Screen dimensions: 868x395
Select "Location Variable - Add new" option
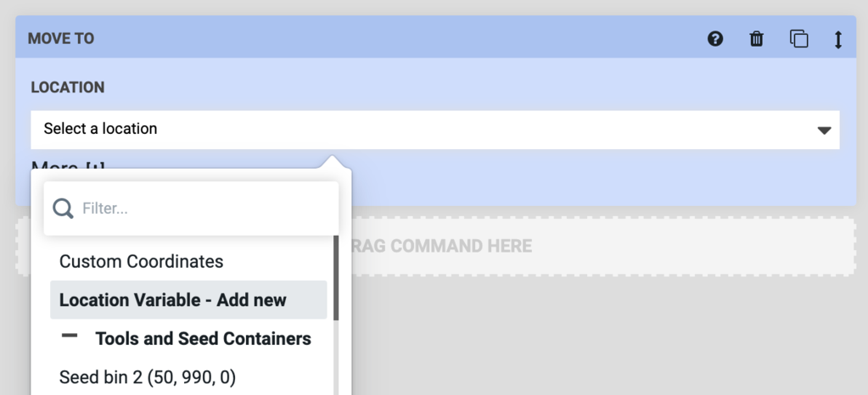pyautogui.click(x=173, y=300)
